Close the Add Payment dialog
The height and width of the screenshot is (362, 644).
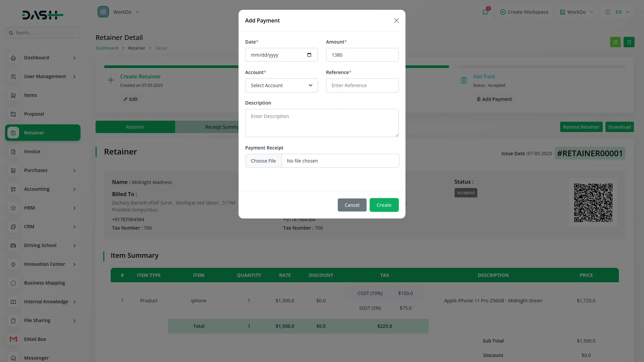(396, 20)
